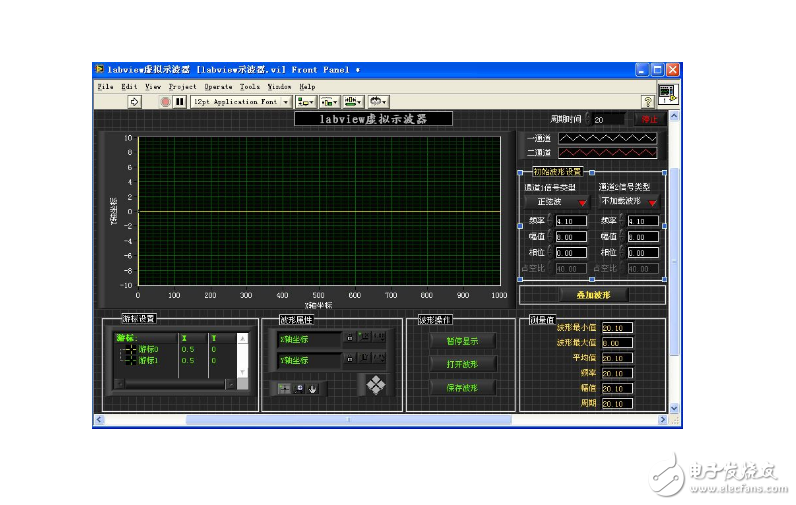Click the 叠加波形 button
This screenshot has width=796, height=505.
(x=593, y=295)
